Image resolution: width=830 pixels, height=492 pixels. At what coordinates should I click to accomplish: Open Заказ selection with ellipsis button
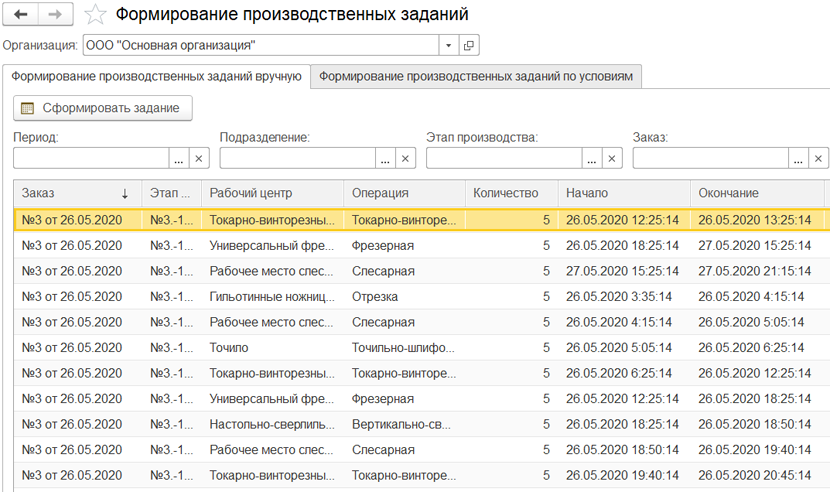[798, 158]
